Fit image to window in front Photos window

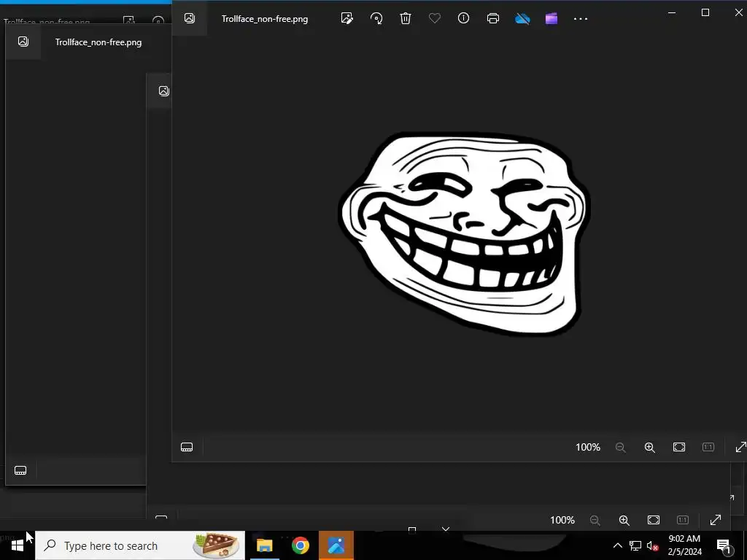coord(679,447)
